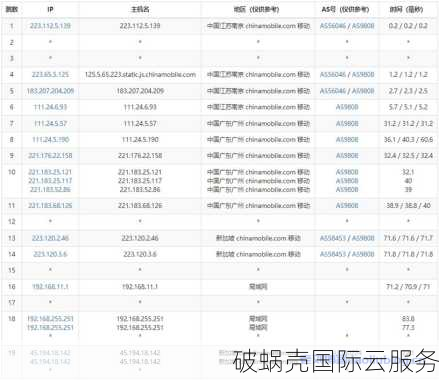Open the AS9808 link in hop 1 row

363,26
